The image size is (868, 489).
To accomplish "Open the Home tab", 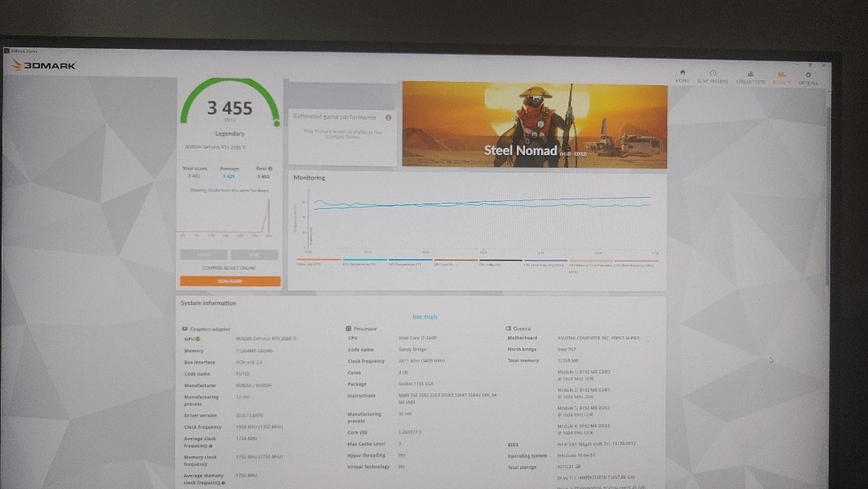I will pos(682,76).
